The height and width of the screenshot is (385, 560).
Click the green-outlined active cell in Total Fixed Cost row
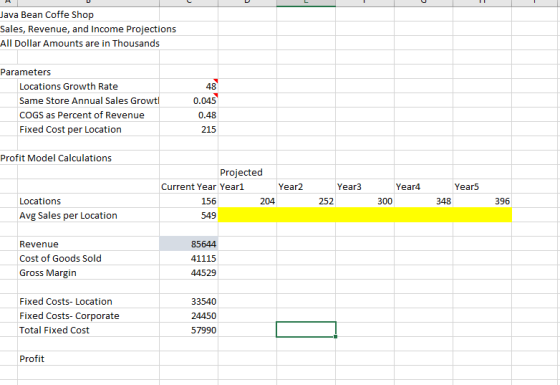tap(306, 329)
